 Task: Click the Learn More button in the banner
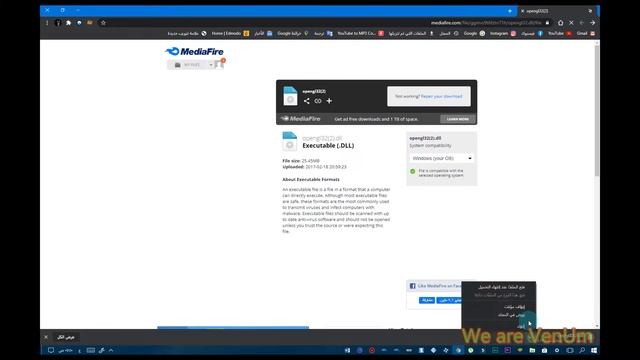pyautogui.click(x=458, y=119)
